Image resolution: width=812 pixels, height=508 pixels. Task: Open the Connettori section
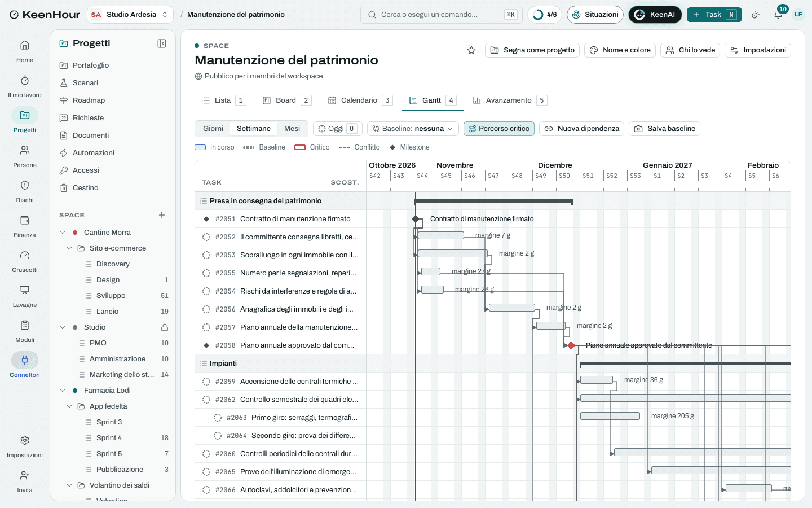[x=25, y=366]
